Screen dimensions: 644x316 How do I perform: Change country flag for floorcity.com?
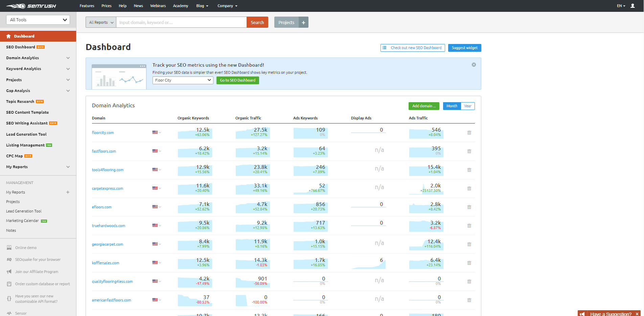tap(157, 132)
